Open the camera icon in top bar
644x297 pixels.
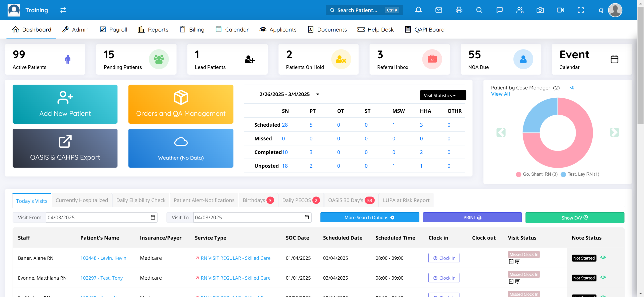pos(540,10)
